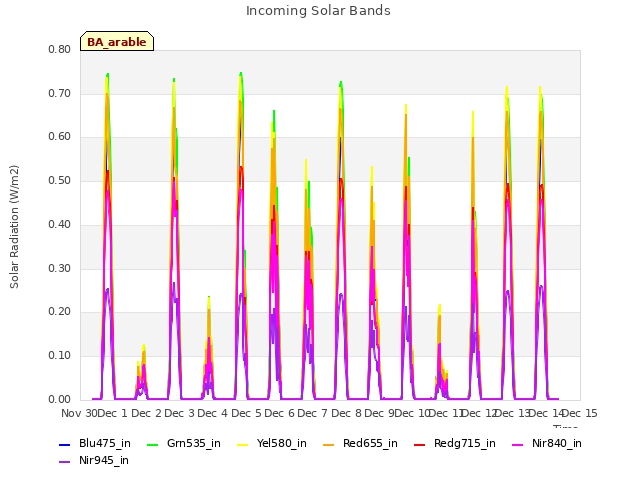The width and height of the screenshot is (640, 480).
Task: Click the Dec 15 x-axis date label
Action: pos(580,413)
